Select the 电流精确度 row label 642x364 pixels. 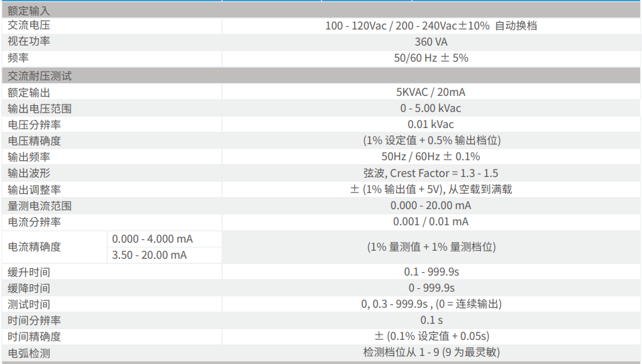34,247
